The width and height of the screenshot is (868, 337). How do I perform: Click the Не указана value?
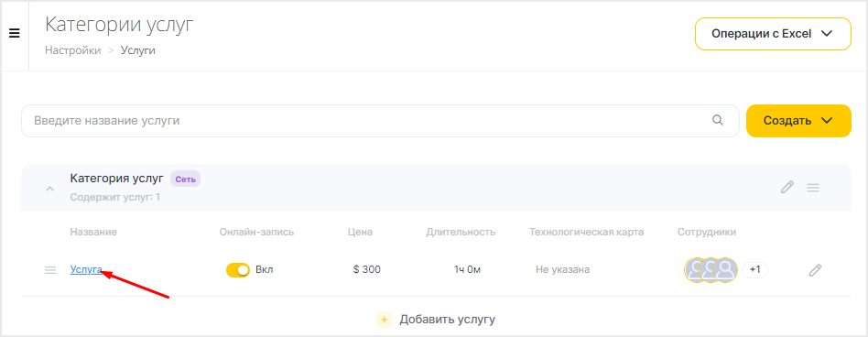pos(562,270)
